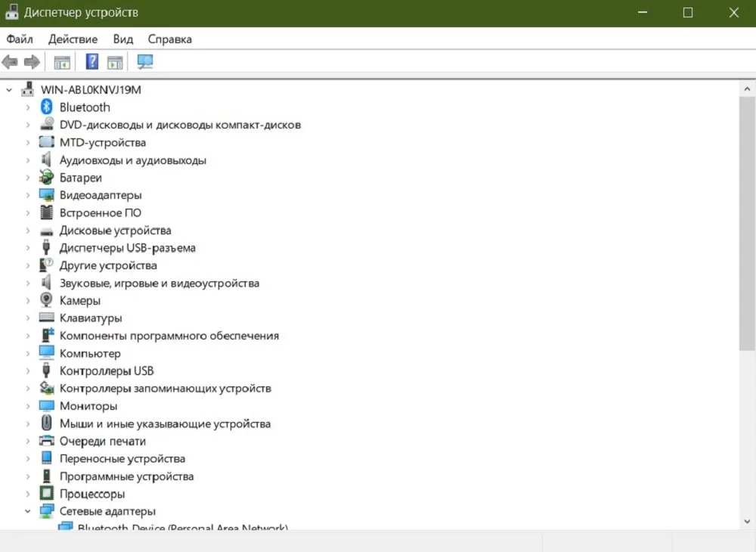756x552 pixels.
Task: Click the Очереди печати printer icon
Action: (x=46, y=441)
